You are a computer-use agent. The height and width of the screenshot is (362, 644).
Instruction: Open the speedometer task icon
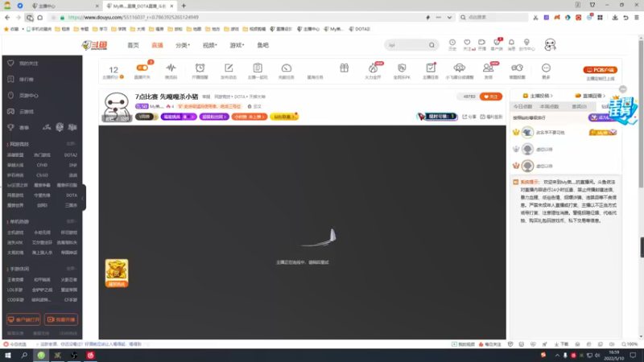pyautogui.click(x=287, y=68)
